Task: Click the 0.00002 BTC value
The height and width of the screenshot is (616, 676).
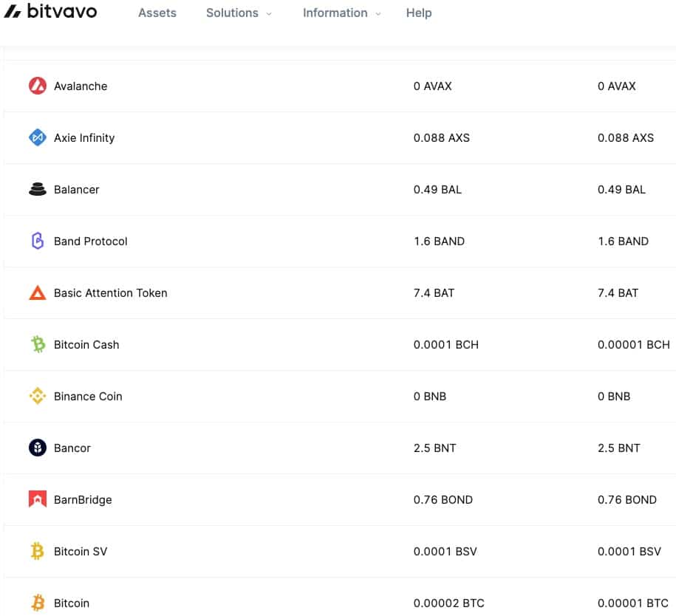Action: pos(448,603)
